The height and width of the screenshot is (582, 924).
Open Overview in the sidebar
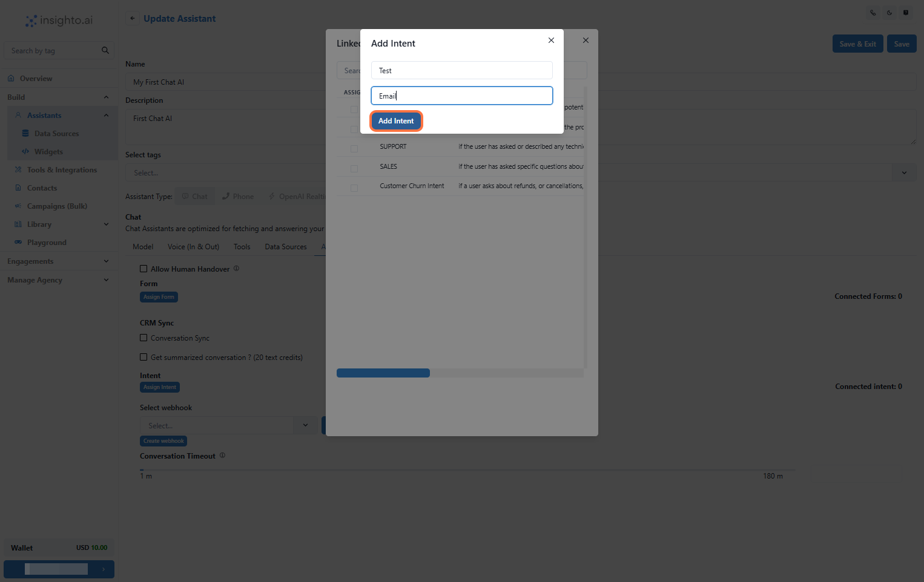click(36, 79)
